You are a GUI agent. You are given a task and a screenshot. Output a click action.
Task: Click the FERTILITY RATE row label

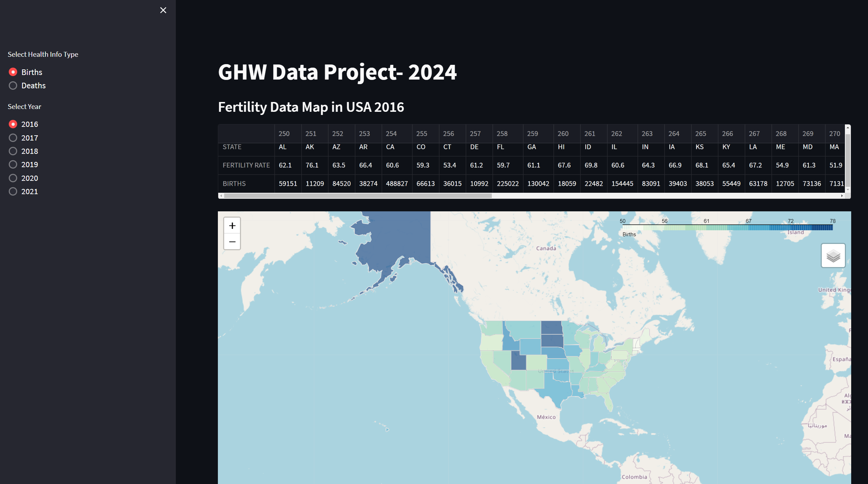click(x=246, y=165)
